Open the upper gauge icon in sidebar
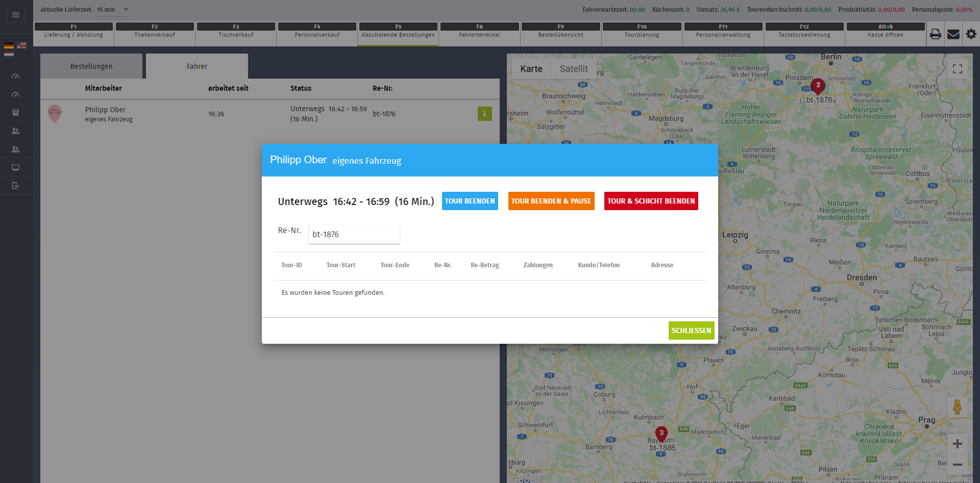Screen dimensions: 980x483 click(16, 76)
